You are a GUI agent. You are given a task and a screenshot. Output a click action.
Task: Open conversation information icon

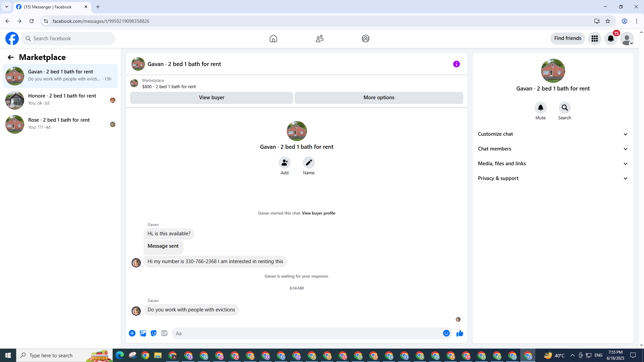(457, 64)
